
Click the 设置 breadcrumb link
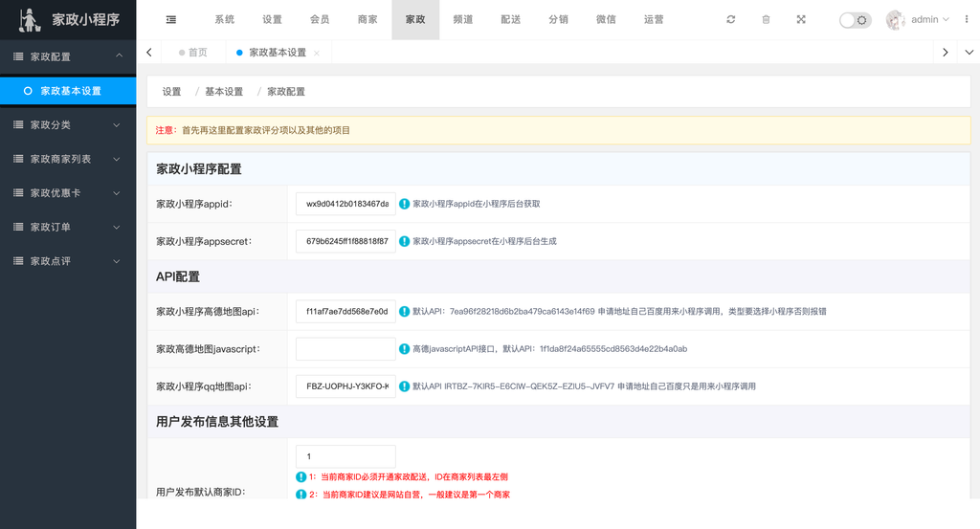click(172, 92)
